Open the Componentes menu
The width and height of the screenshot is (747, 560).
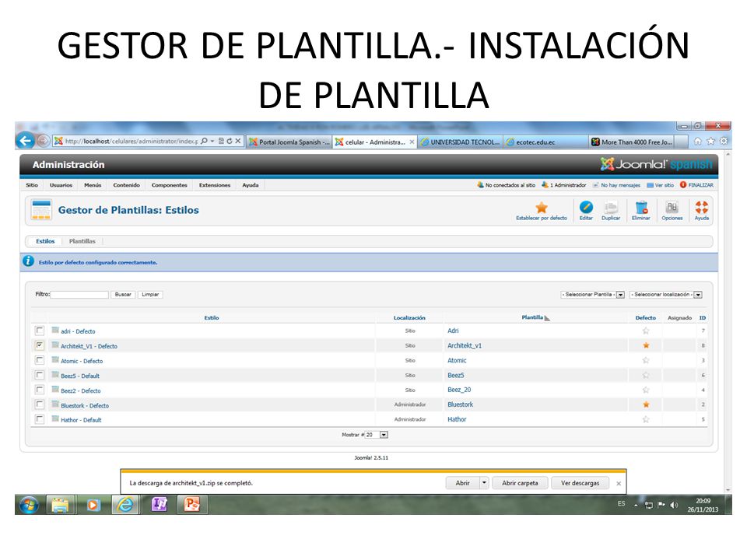(x=169, y=185)
